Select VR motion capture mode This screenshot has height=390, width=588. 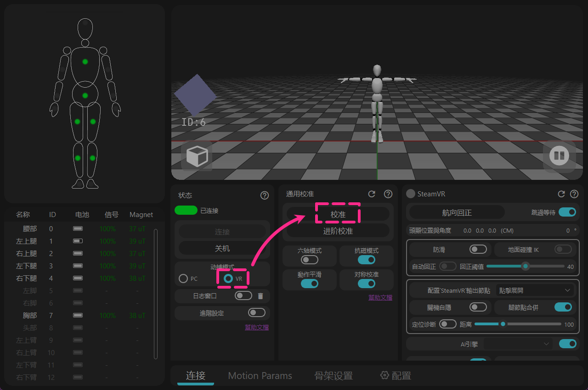tap(228, 279)
